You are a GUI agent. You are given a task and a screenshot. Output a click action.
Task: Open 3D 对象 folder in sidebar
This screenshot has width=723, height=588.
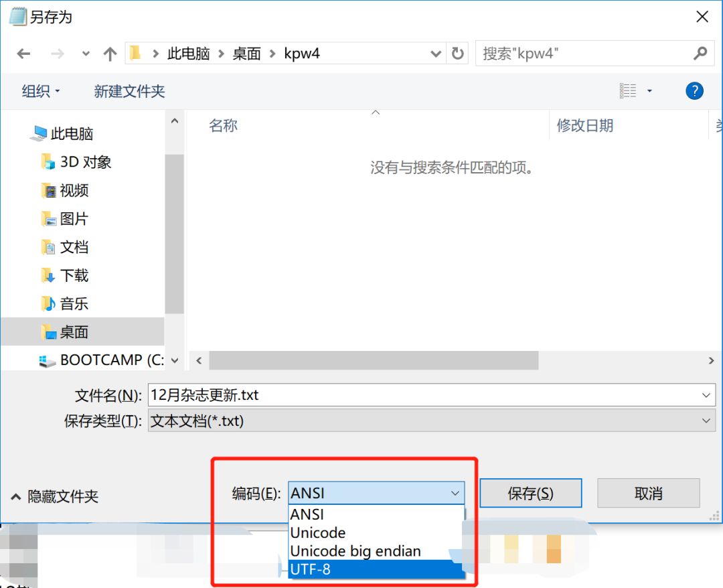pos(76,162)
